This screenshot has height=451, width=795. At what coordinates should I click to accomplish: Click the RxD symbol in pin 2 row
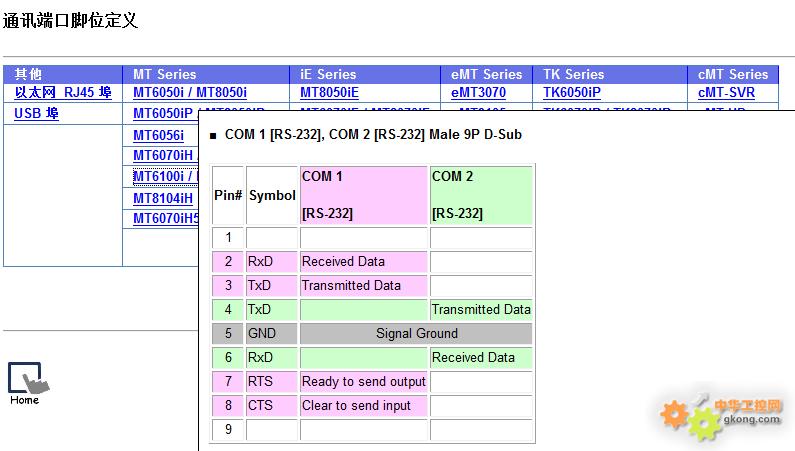(x=272, y=261)
